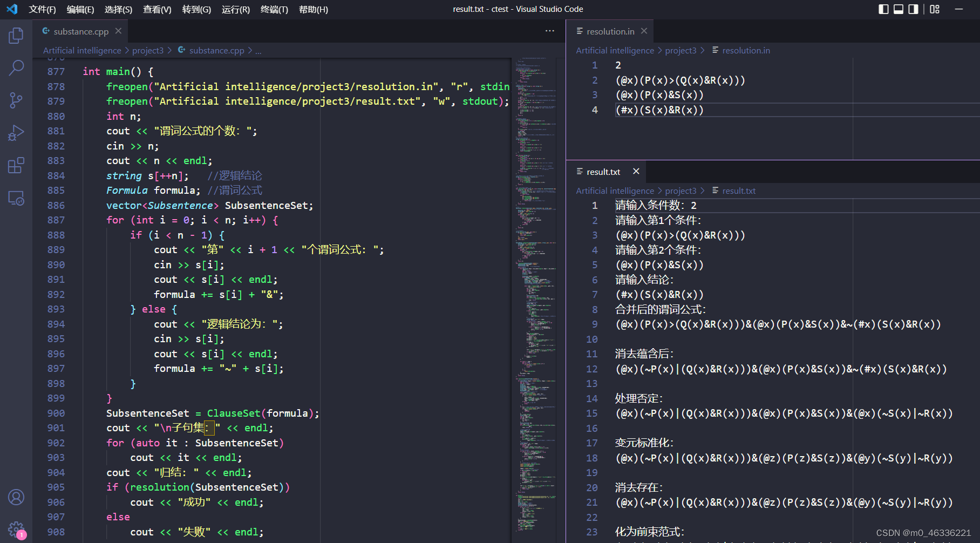Click line number 905 in gutter

tap(56, 487)
